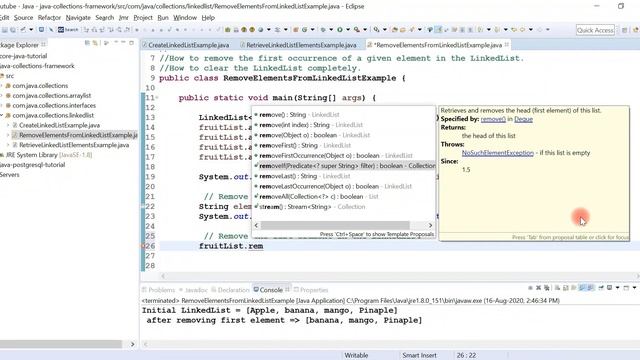
Task: Choose removeFirstOccurrence(Object o) proposal
Action: point(344,156)
